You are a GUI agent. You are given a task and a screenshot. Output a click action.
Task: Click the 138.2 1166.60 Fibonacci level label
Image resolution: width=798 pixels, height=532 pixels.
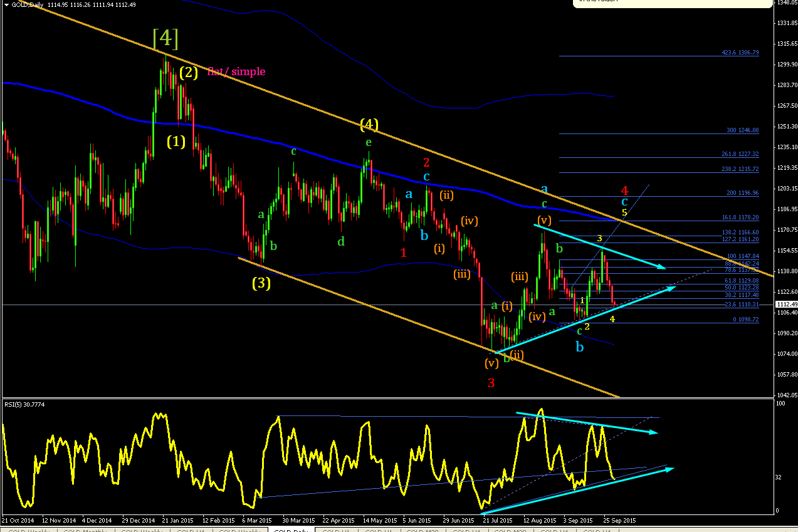[x=740, y=232]
